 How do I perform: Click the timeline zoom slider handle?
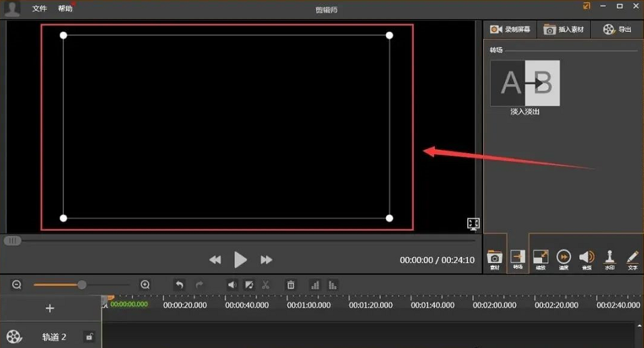point(82,285)
